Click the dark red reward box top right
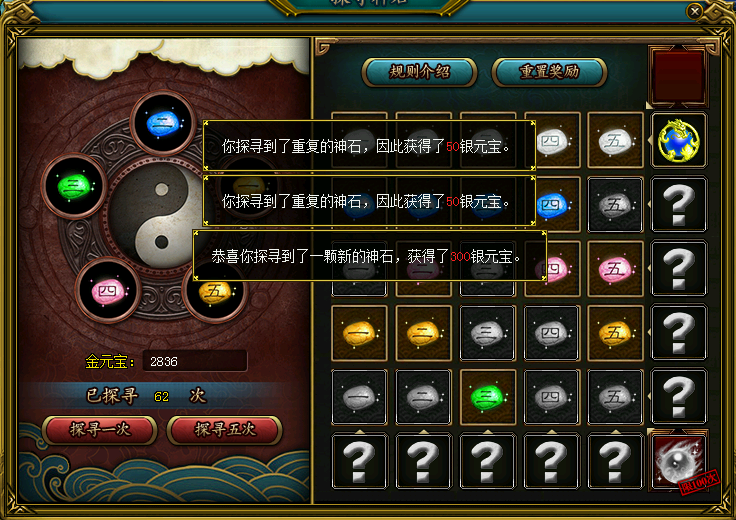The image size is (736, 520). 678,76
